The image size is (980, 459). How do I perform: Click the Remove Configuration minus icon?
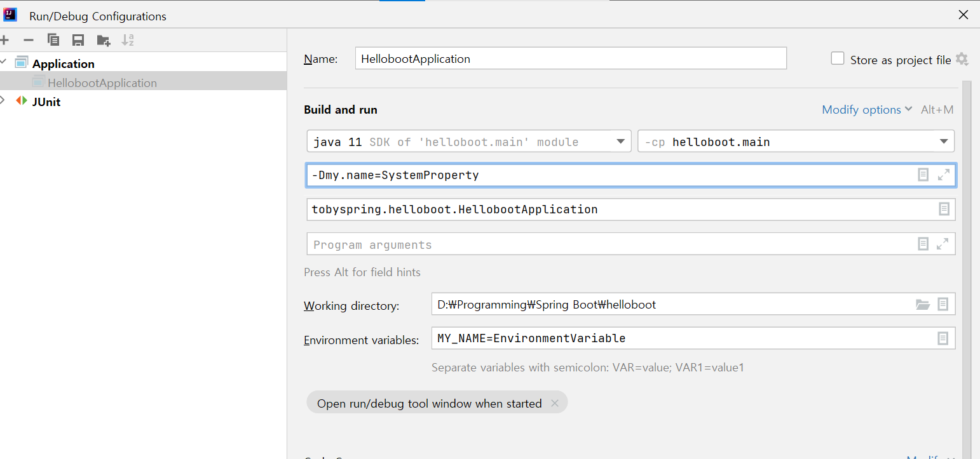click(29, 41)
